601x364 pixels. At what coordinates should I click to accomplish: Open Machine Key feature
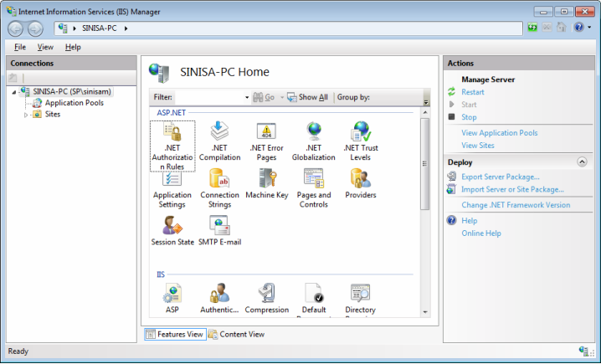pyautogui.click(x=267, y=184)
